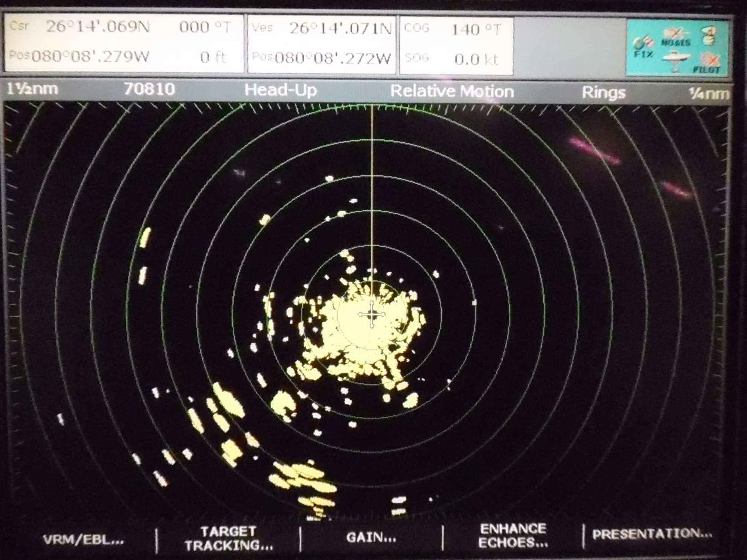The width and height of the screenshot is (747, 560).
Task: Open the Presentation options softkey
Action: pyautogui.click(x=652, y=534)
